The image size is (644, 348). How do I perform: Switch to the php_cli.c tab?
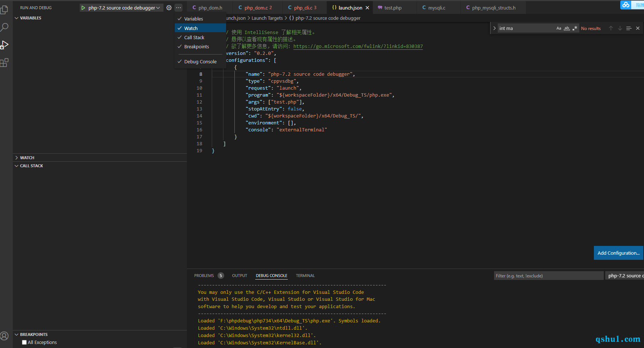(x=305, y=8)
